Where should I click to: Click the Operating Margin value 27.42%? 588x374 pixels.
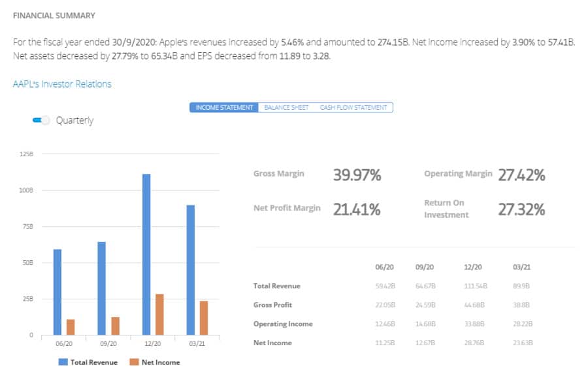click(x=521, y=175)
